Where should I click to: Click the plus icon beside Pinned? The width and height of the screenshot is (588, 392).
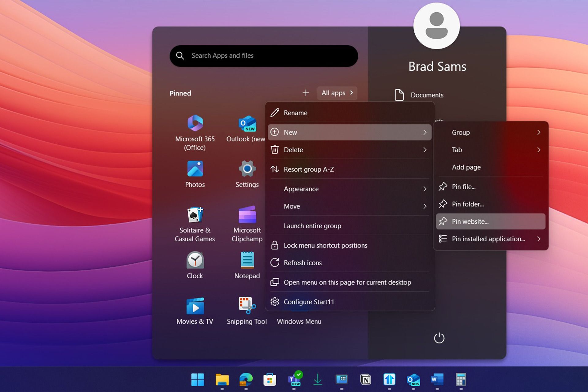pyautogui.click(x=306, y=93)
